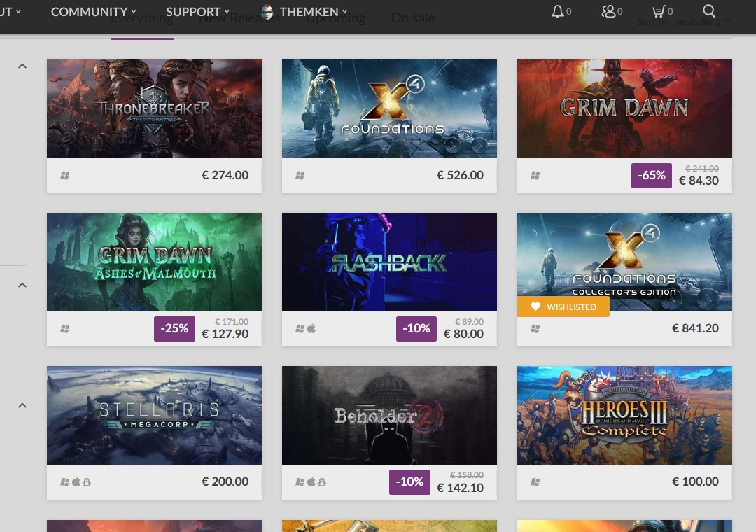The image size is (756, 532).
Task: Open the shopping cart icon
Action: click(x=659, y=11)
